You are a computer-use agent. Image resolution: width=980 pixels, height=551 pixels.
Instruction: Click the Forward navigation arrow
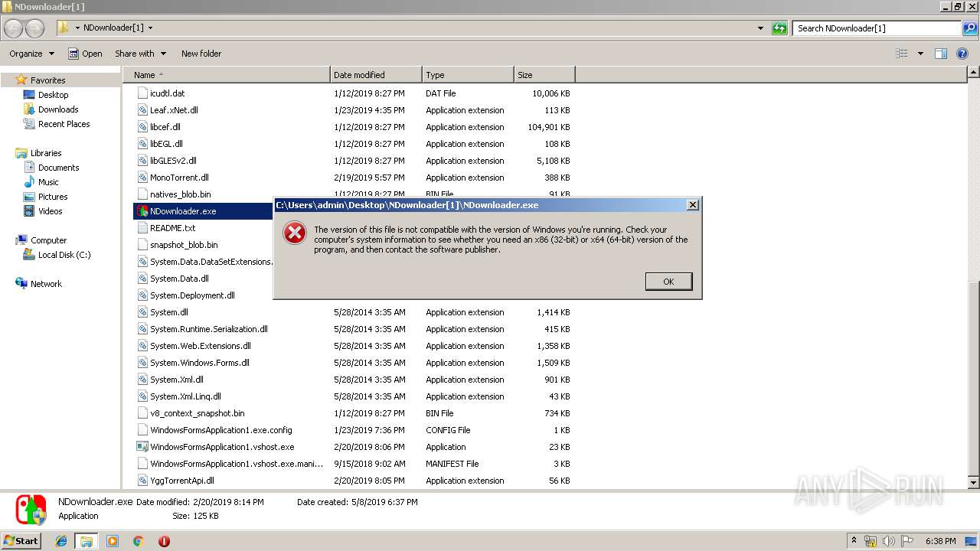(x=35, y=28)
